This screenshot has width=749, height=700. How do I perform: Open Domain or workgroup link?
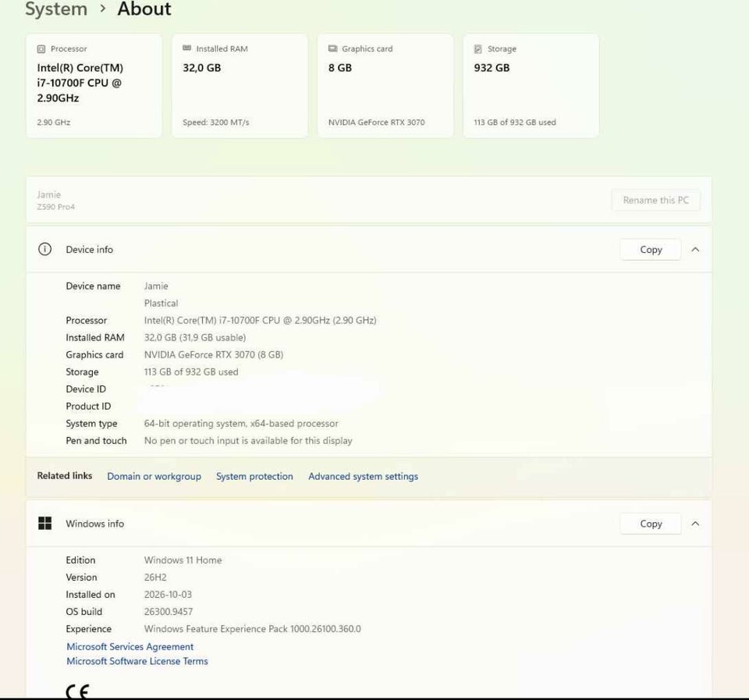point(154,476)
